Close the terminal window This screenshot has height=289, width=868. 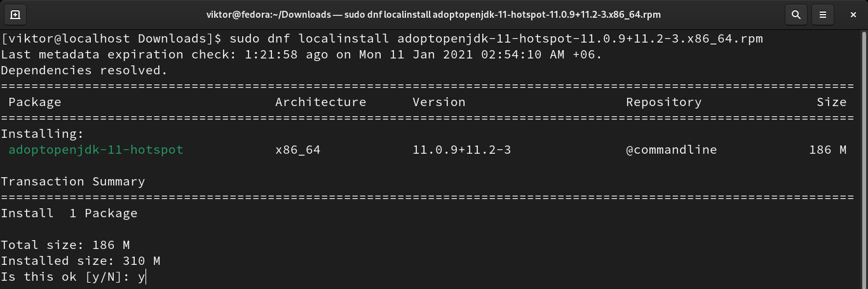pos(851,14)
